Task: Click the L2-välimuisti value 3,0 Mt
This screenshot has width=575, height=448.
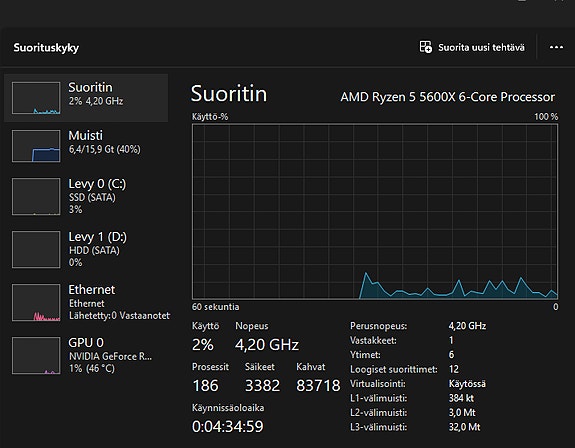Action: click(x=462, y=412)
